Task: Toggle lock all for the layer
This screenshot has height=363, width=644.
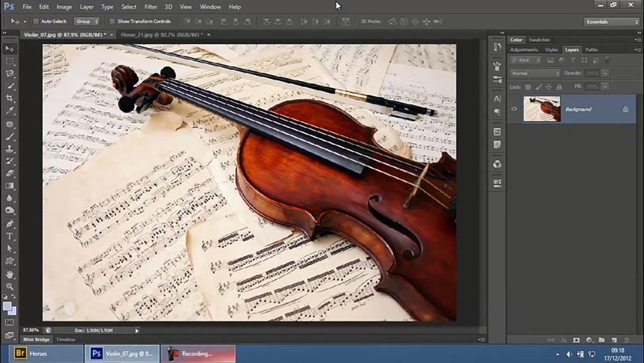Action: (x=558, y=87)
